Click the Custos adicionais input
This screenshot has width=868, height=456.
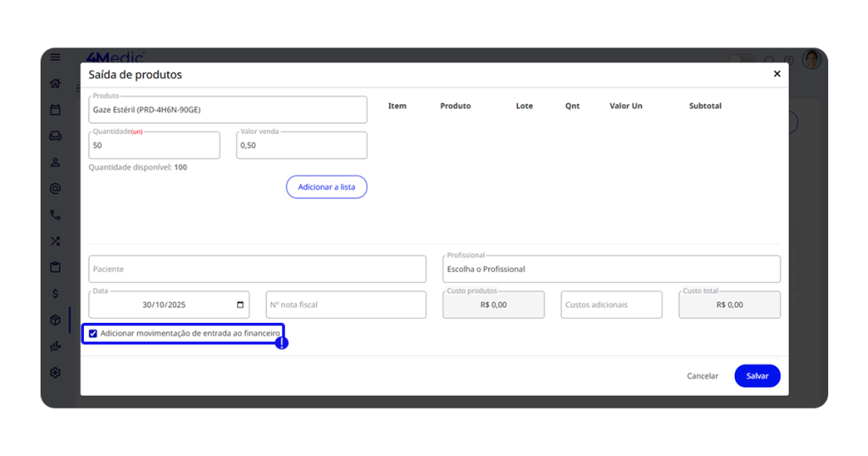click(610, 305)
